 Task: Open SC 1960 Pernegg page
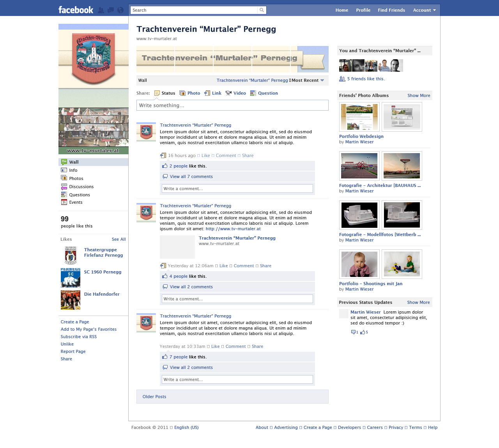click(x=103, y=272)
